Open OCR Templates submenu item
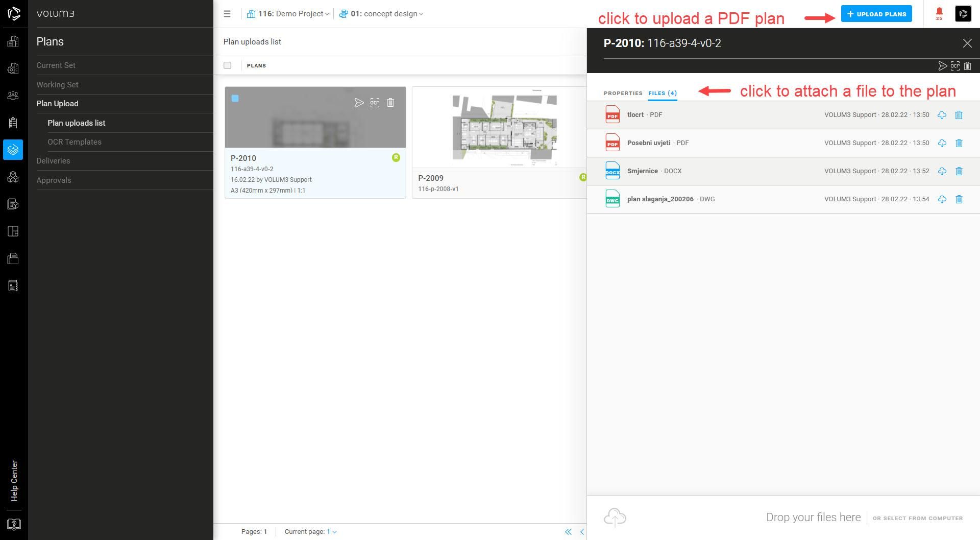This screenshot has height=540, width=980. tap(75, 142)
